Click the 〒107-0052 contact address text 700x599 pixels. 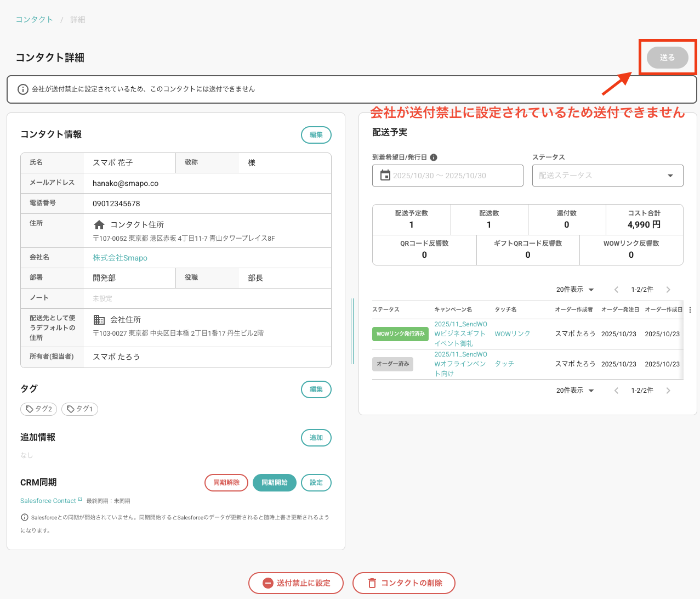coord(184,239)
